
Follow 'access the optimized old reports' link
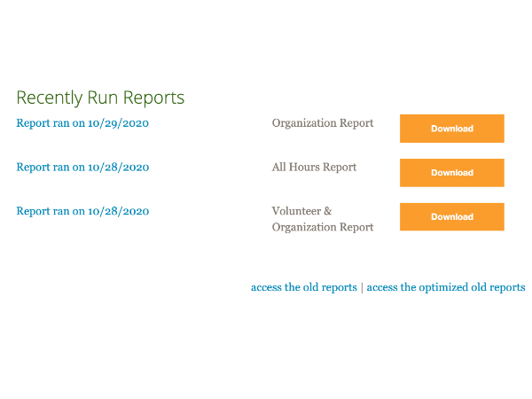click(446, 287)
